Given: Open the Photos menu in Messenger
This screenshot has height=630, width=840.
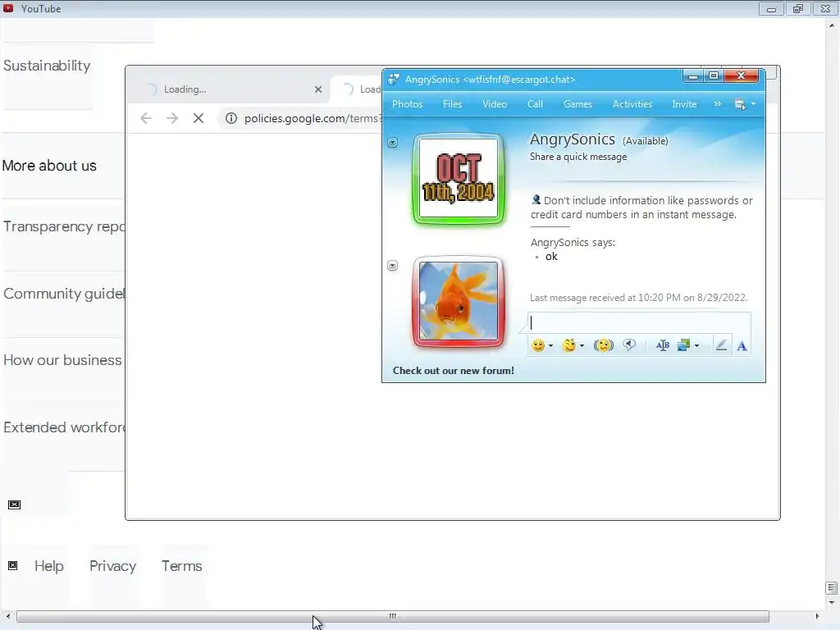Looking at the screenshot, I should coord(407,104).
